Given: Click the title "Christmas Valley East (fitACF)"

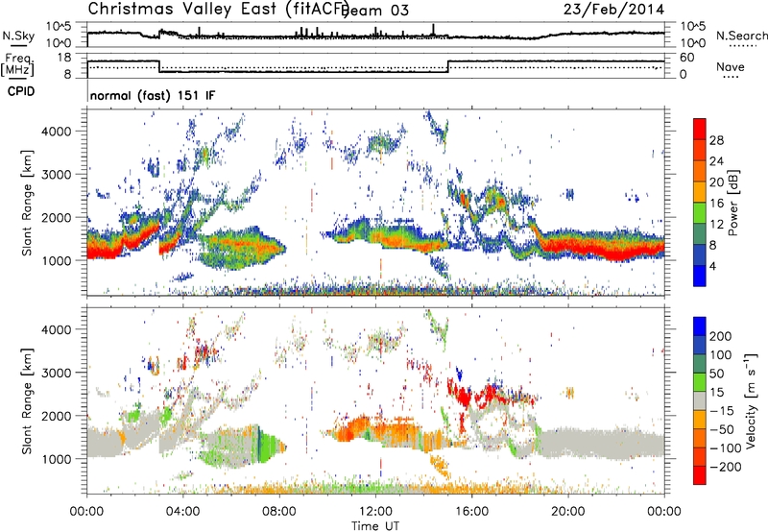Looking at the screenshot, I should (219, 9).
